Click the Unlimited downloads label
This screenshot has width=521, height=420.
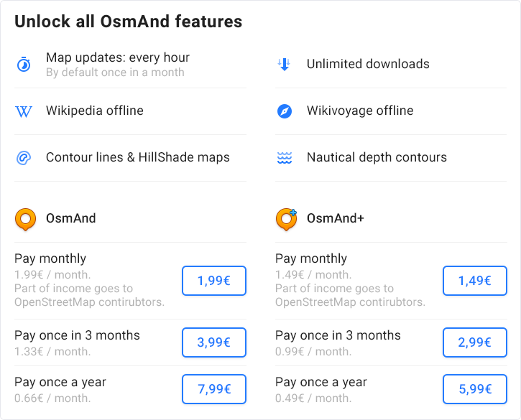pyautogui.click(x=368, y=64)
